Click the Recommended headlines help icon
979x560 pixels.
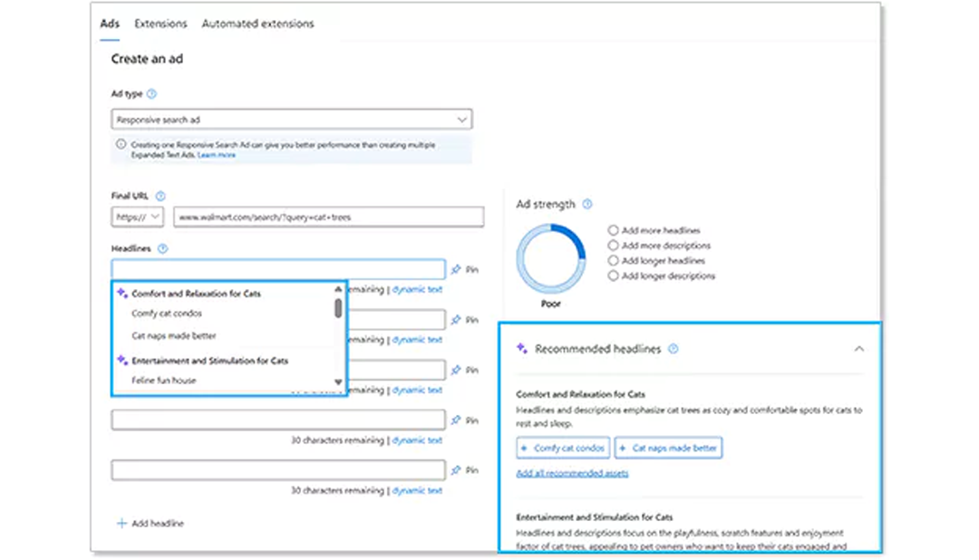(x=673, y=348)
